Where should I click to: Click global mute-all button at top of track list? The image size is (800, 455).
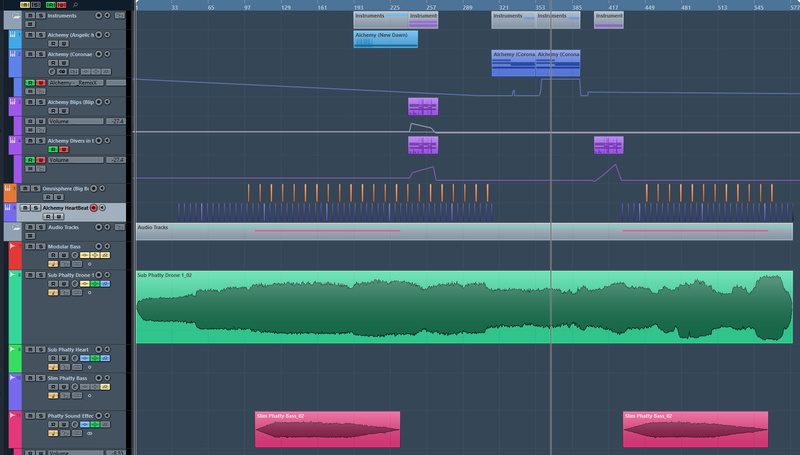coord(24,5)
